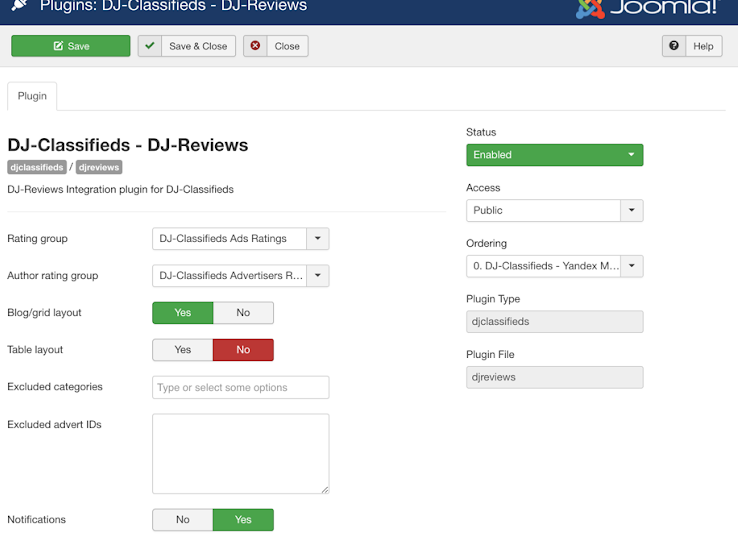
Task: Expand the Rating group dropdown arrow
Action: 318,239
